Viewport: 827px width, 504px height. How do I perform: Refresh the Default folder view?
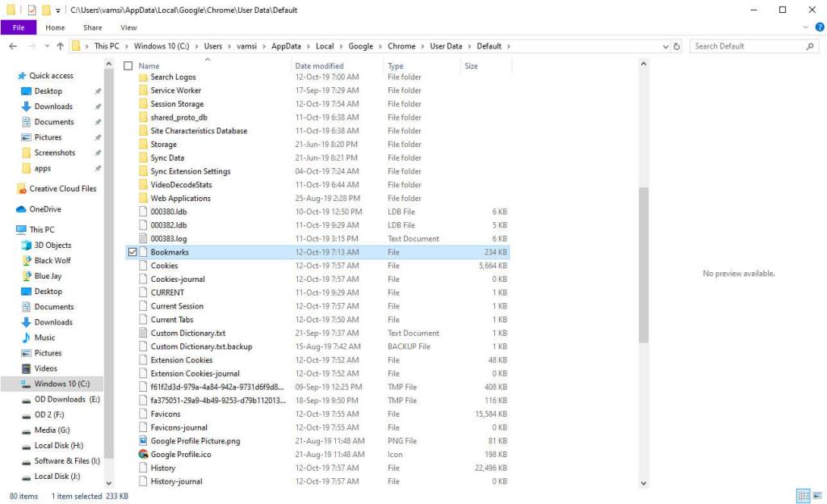point(678,46)
